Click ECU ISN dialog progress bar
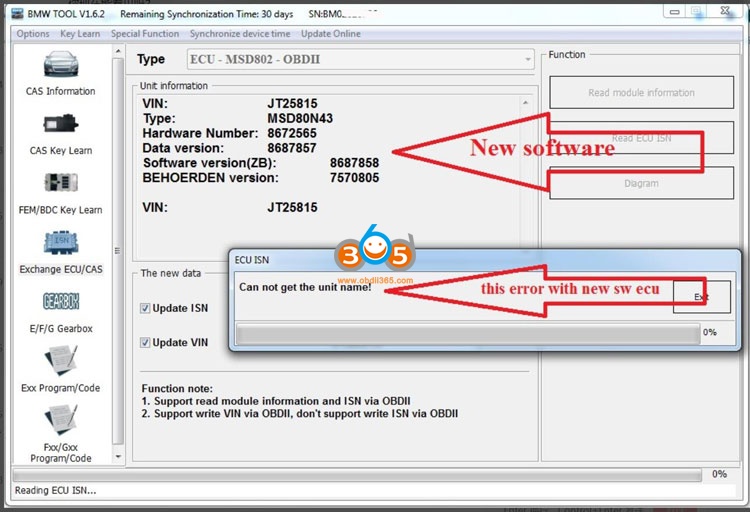750x512 pixels. (468, 334)
